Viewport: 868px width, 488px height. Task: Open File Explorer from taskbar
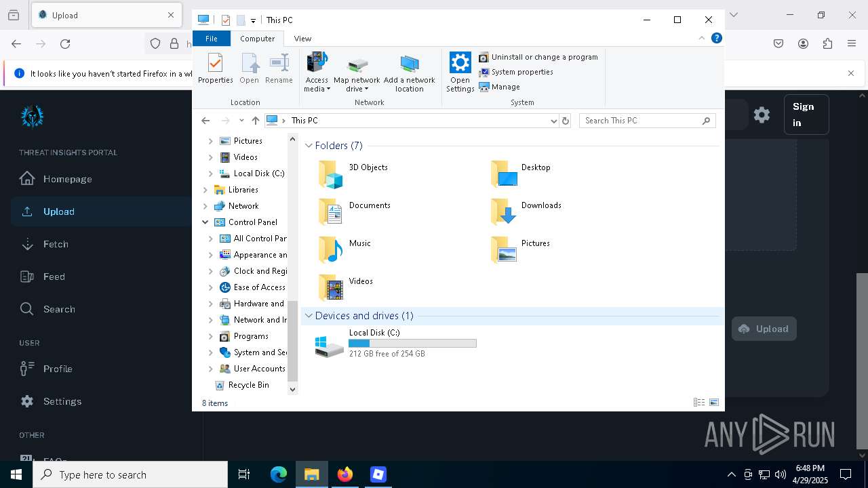[x=312, y=474]
